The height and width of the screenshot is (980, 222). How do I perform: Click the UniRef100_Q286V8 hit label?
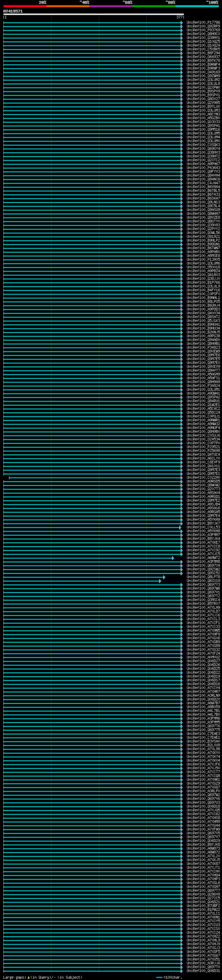(x=203, y=895)
